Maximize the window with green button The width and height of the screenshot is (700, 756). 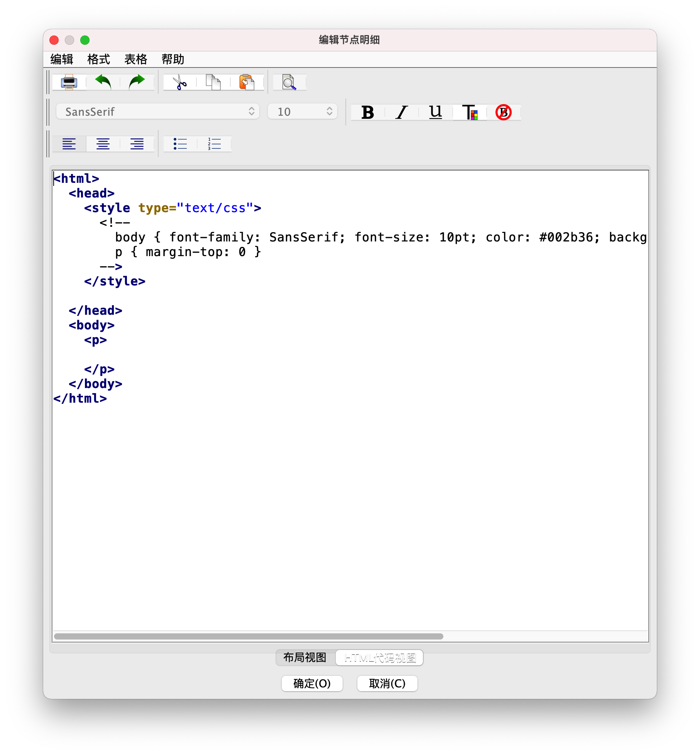tap(85, 40)
